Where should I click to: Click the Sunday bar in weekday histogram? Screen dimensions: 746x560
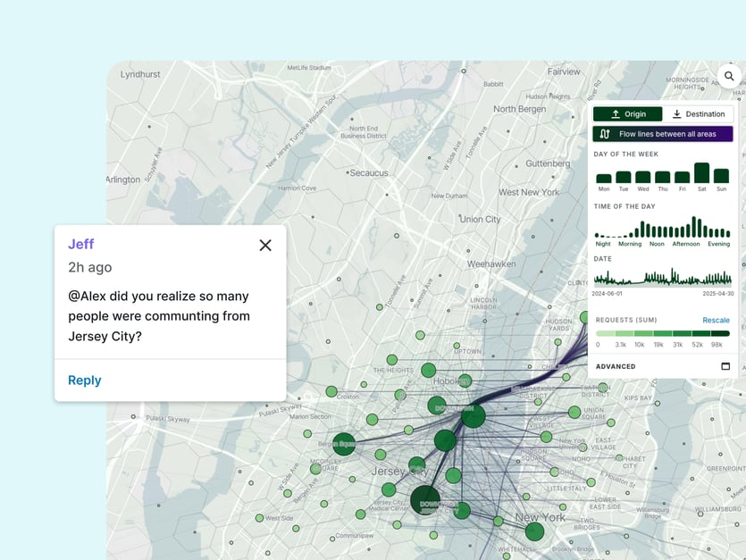coord(721,176)
